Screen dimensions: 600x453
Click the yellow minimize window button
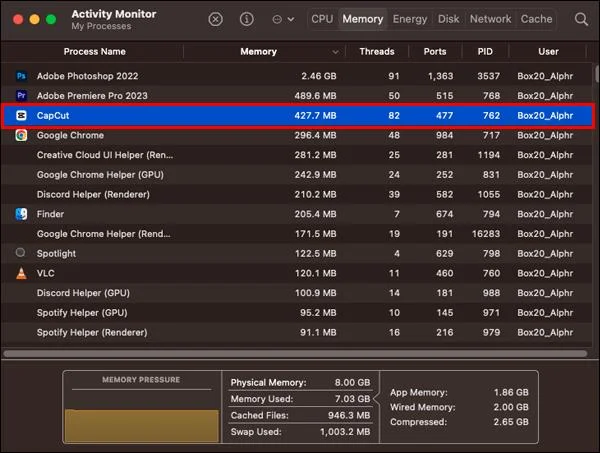[34, 19]
